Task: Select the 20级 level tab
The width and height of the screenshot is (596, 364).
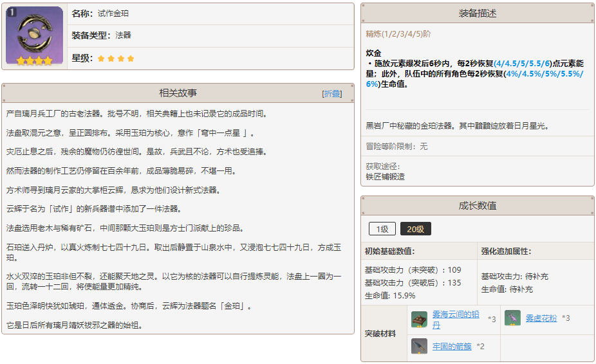Action: (x=415, y=229)
